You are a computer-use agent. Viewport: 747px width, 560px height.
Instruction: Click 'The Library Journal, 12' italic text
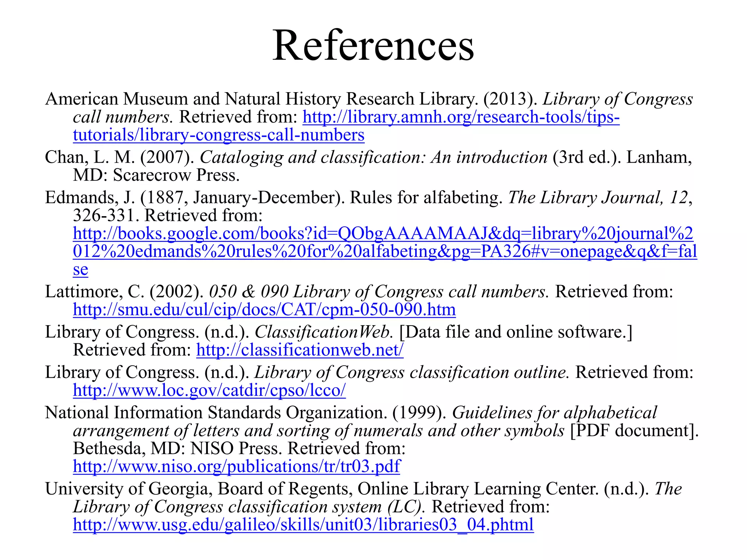tap(598, 197)
